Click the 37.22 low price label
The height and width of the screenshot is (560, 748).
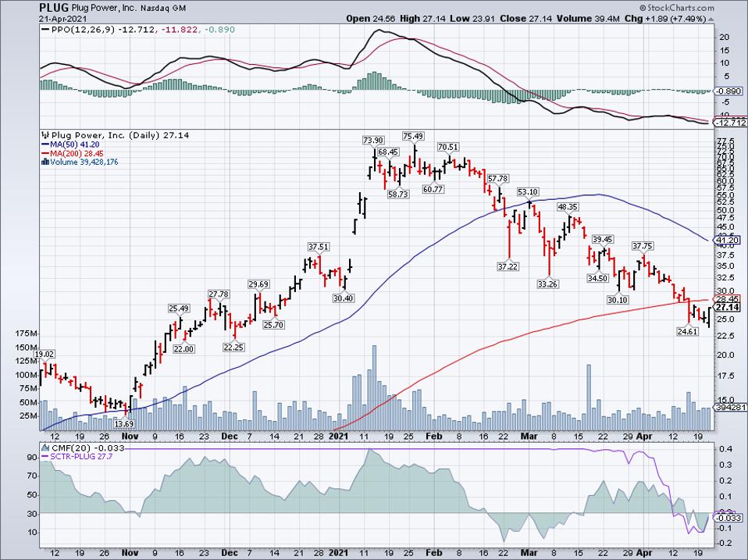point(508,266)
